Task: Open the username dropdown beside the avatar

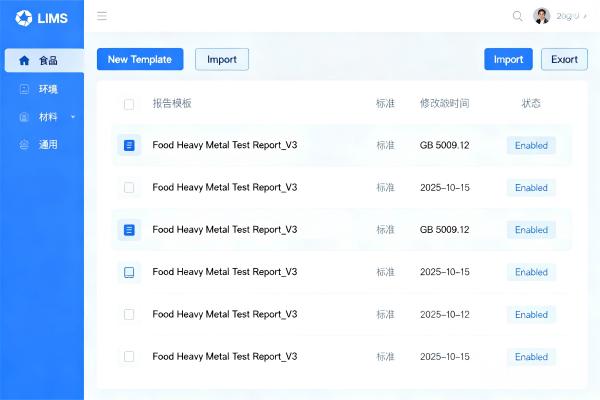Action: (571, 16)
